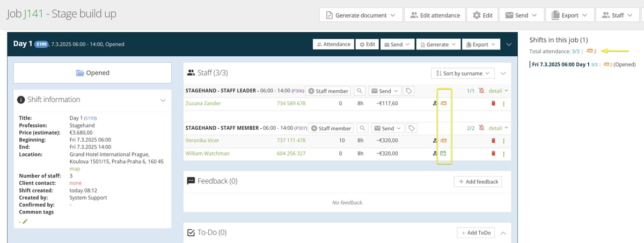644x243 pixels.
Task: Click the green pencil icon under Common tags
Action: pos(25,221)
